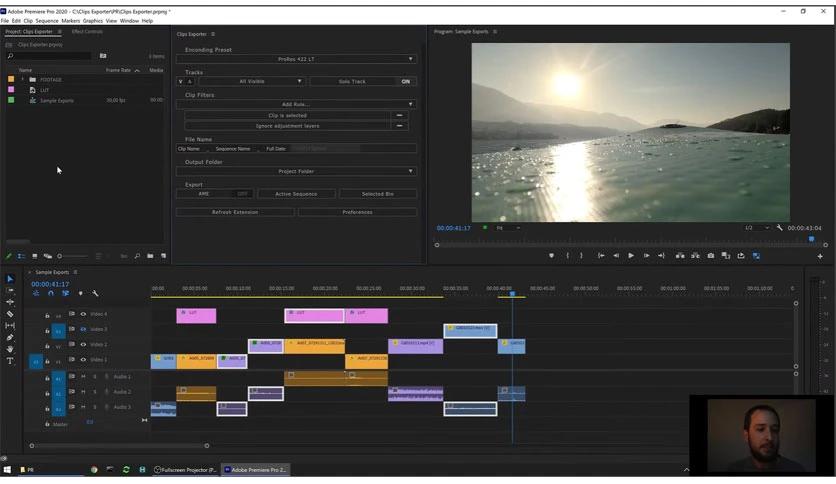Select the FOOTAGE bin in the project panel
Screen dimensions: 836x484
point(50,79)
